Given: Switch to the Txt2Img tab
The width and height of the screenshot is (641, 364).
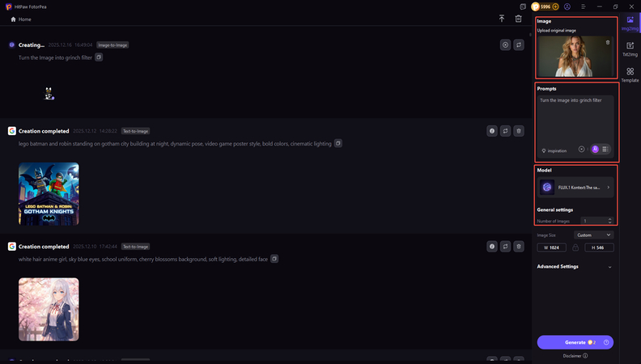Looking at the screenshot, I should click(x=630, y=49).
